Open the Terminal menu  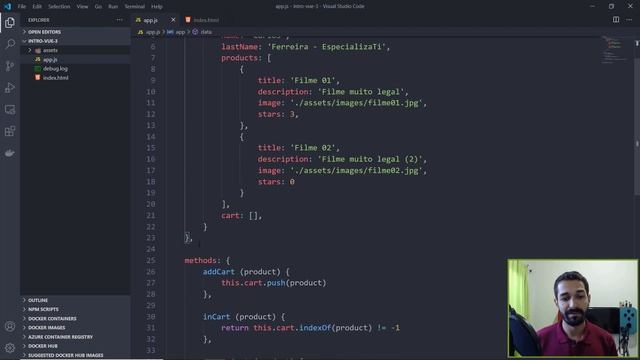(135, 7)
